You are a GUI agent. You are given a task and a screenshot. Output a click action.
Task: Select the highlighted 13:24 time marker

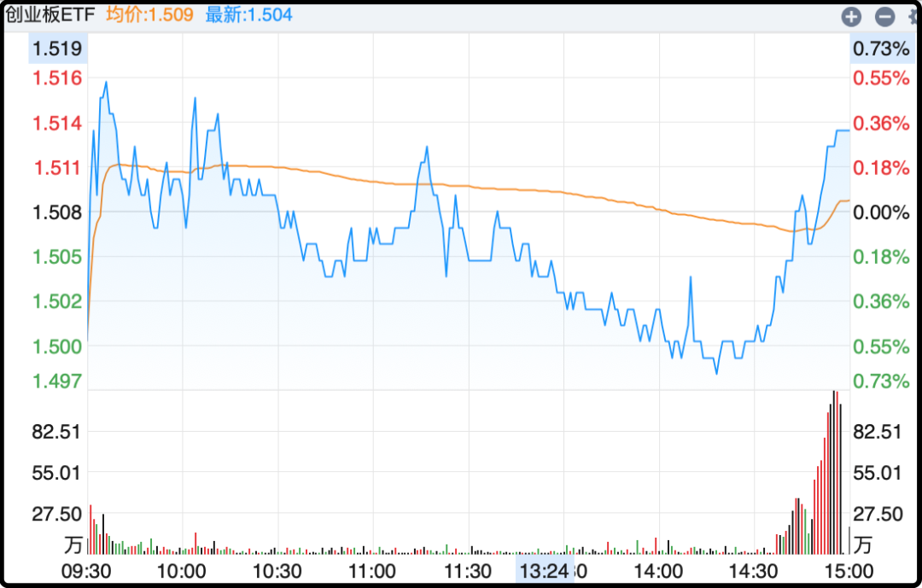tap(544, 571)
